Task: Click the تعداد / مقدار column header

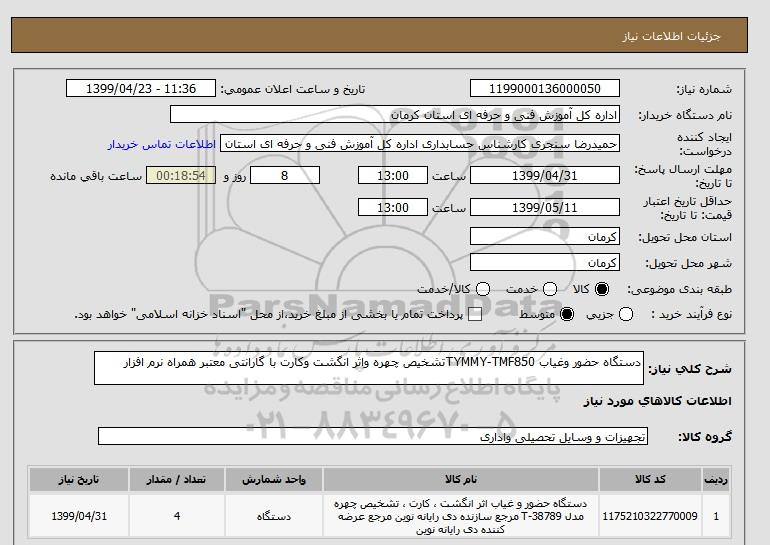Action: pos(176,479)
